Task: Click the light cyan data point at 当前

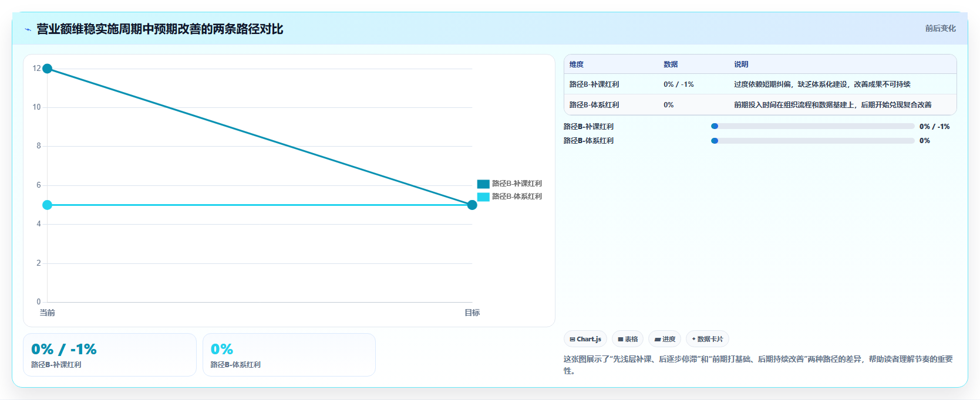Action: [x=48, y=205]
